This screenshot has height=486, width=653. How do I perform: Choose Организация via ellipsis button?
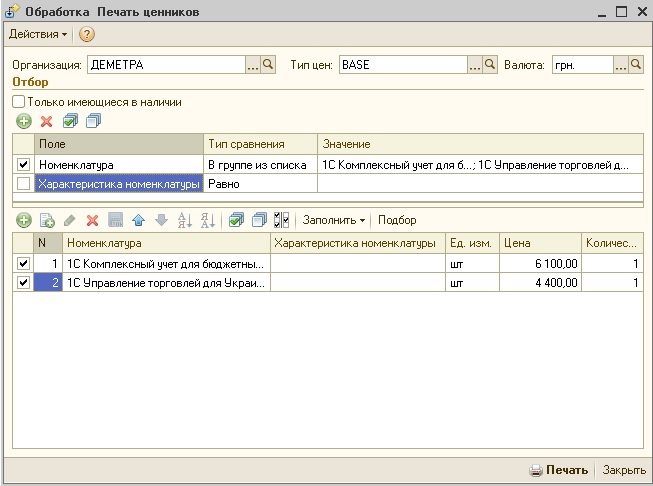pyautogui.click(x=253, y=65)
